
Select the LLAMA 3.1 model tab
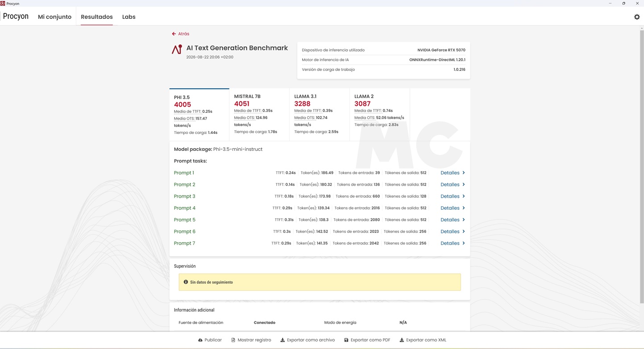pos(320,115)
